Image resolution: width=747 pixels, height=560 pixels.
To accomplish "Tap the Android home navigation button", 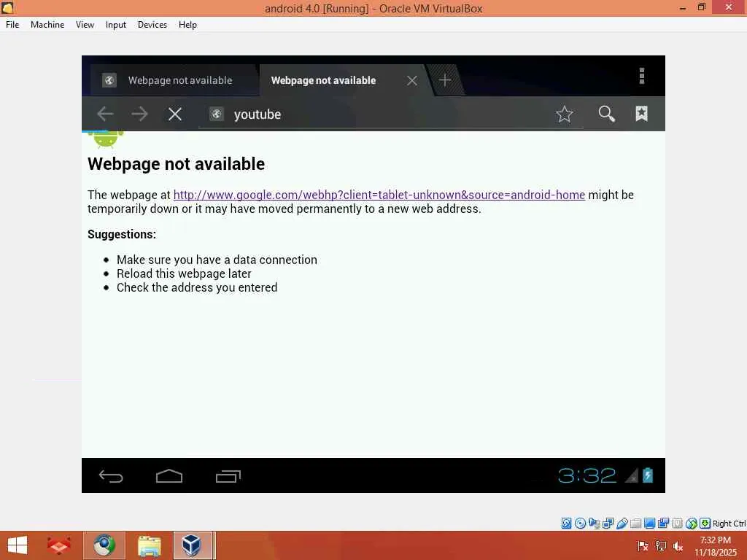I will (169, 475).
